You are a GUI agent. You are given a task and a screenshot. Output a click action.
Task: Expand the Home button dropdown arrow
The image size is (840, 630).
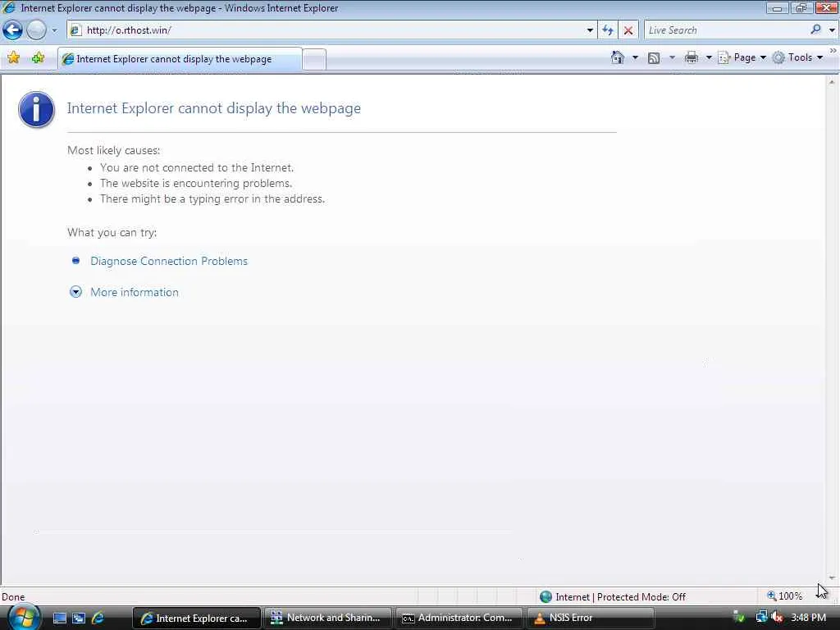pos(636,57)
